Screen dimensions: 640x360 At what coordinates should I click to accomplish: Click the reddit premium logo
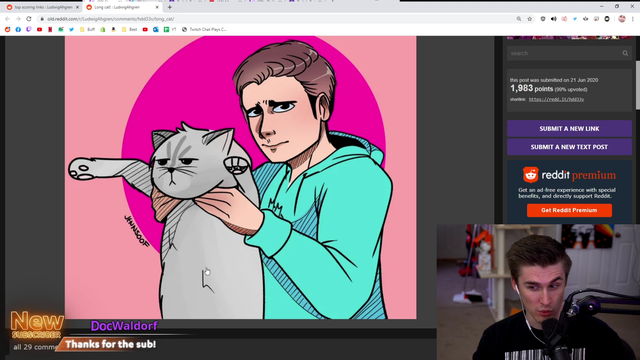tap(569, 175)
